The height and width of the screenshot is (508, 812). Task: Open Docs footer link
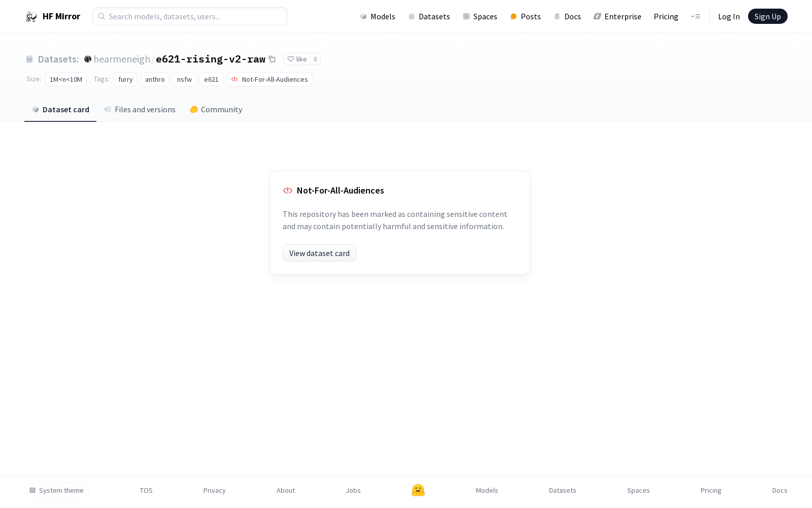click(780, 490)
